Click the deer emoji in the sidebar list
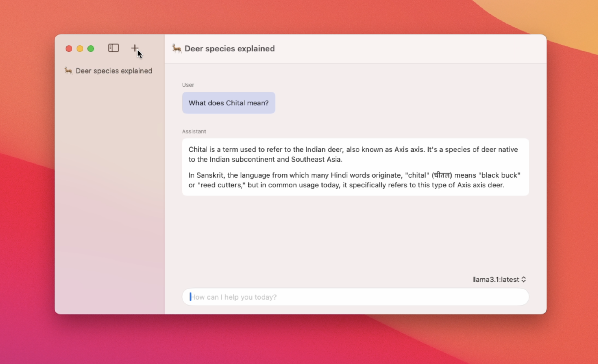598x364 pixels. (x=68, y=71)
